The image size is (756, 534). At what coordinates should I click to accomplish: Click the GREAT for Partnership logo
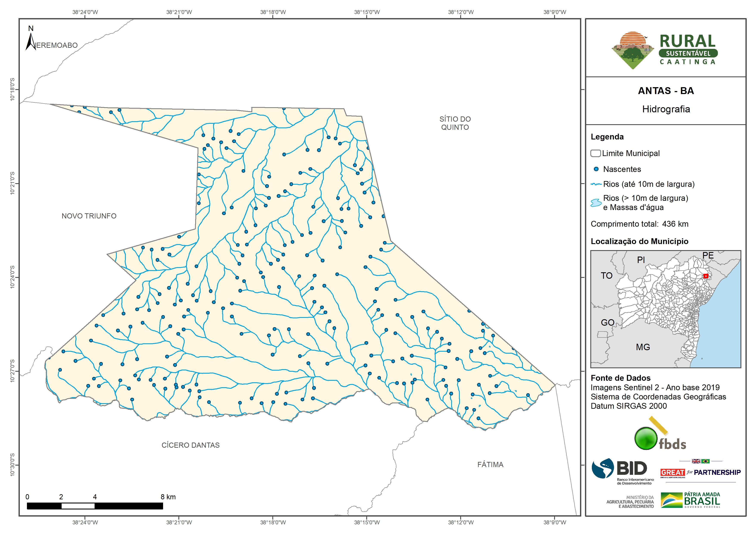coord(700,472)
